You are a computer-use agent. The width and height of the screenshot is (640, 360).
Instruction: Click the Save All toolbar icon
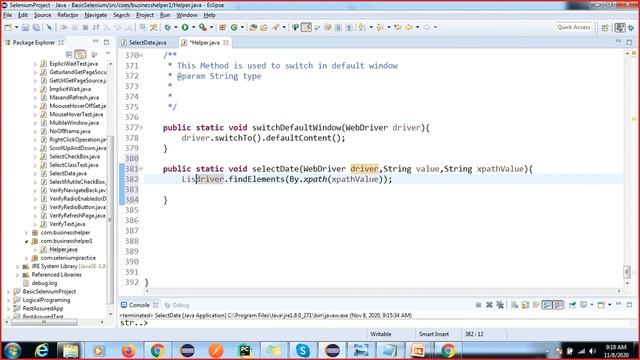pyautogui.click(x=36, y=27)
